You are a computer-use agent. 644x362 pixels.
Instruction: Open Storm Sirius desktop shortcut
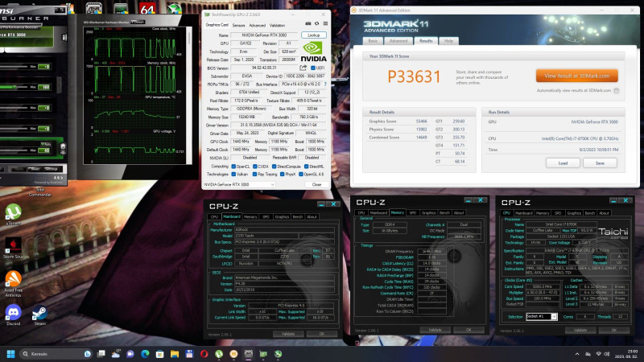pyautogui.click(x=13, y=249)
